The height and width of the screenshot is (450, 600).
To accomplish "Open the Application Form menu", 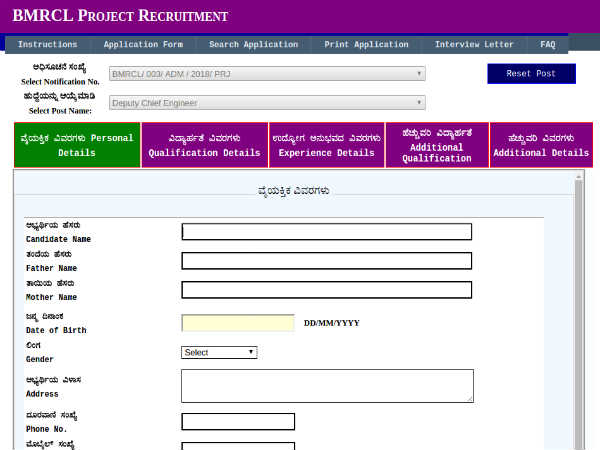I will point(143,44).
